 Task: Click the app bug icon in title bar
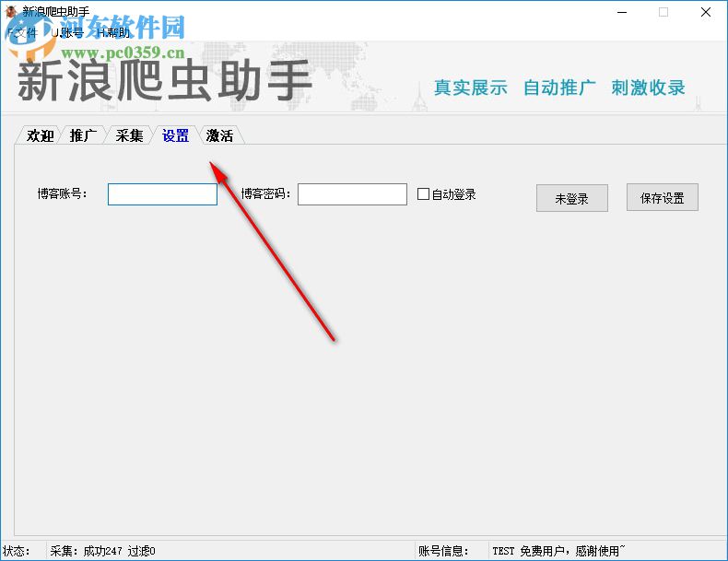click(x=11, y=11)
